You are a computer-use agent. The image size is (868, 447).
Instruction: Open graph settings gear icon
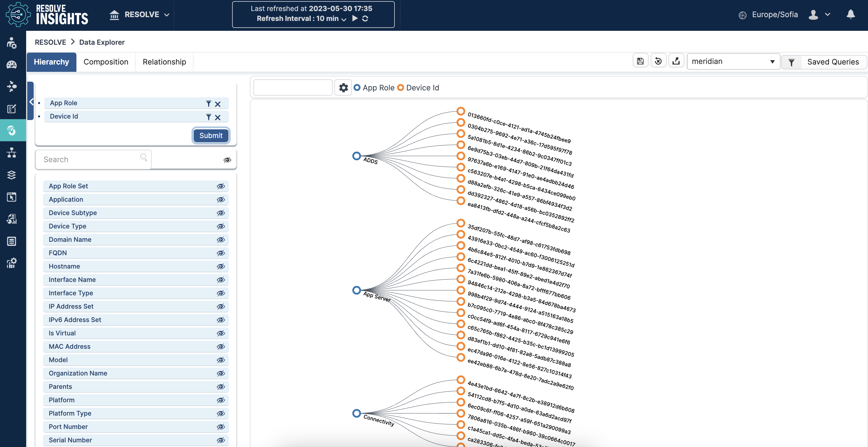tap(343, 88)
